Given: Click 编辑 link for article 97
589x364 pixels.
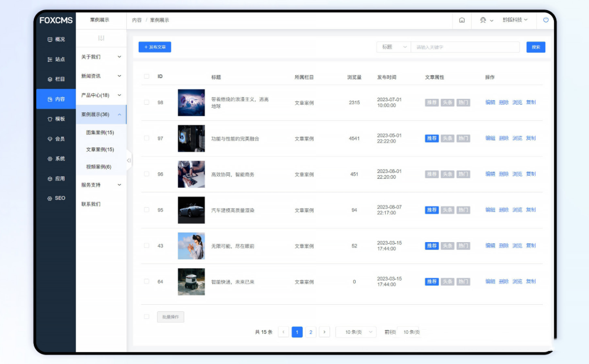Looking at the screenshot, I should coord(490,138).
